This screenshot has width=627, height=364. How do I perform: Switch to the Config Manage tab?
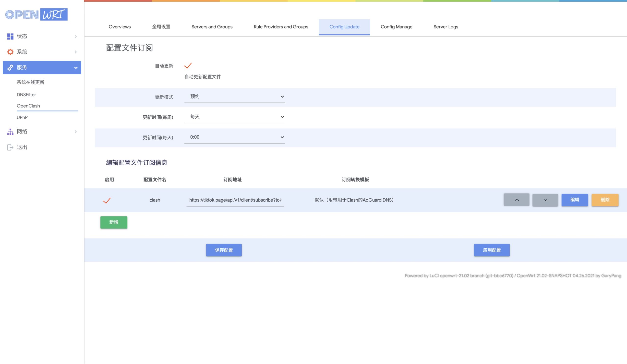396,27
